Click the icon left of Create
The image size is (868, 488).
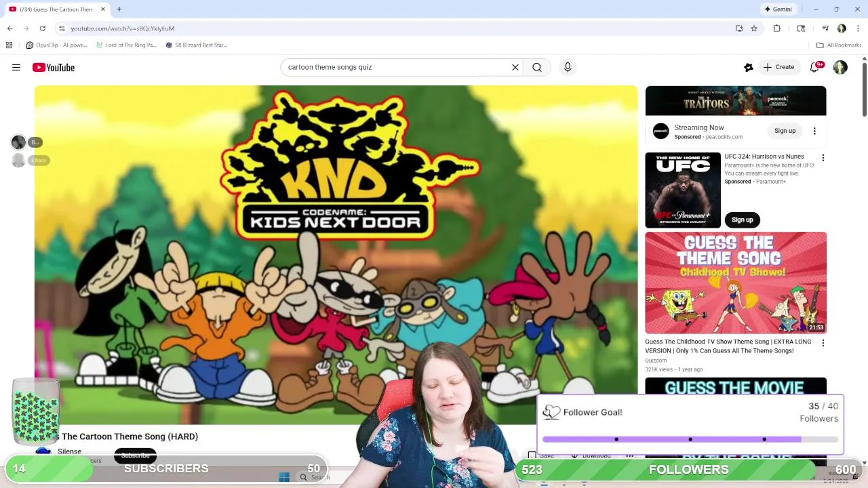coord(749,67)
